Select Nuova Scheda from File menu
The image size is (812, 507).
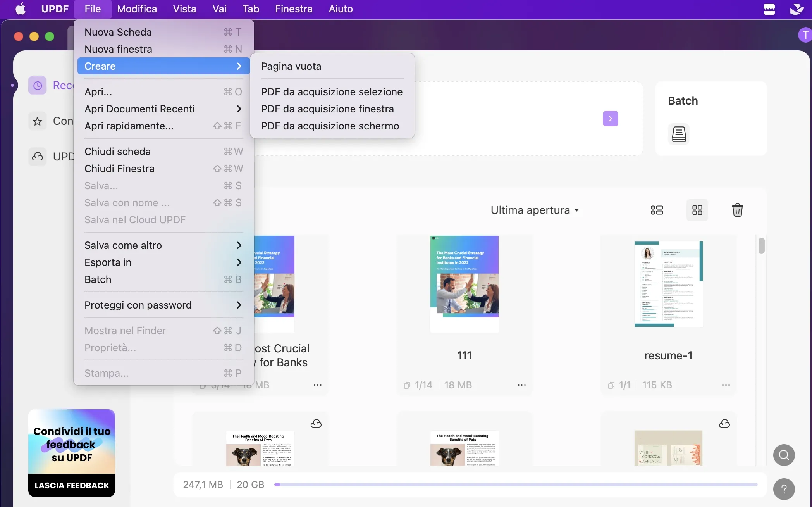point(163,32)
